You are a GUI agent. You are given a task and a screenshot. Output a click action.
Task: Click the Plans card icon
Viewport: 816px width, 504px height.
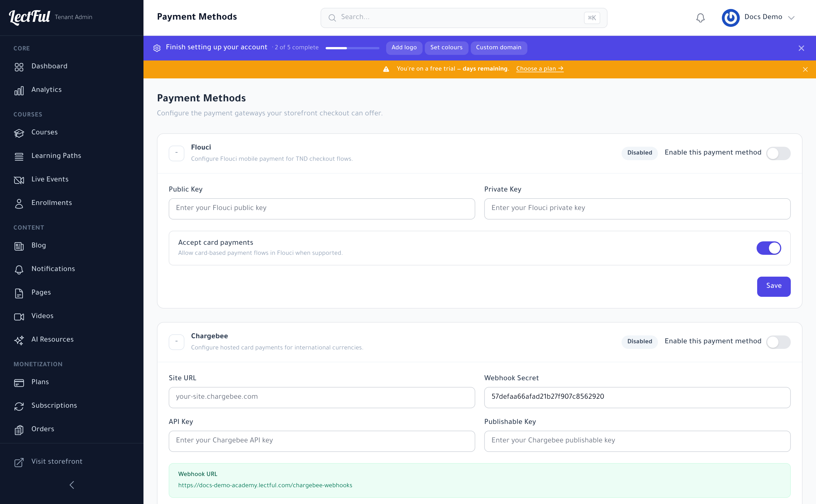19,383
